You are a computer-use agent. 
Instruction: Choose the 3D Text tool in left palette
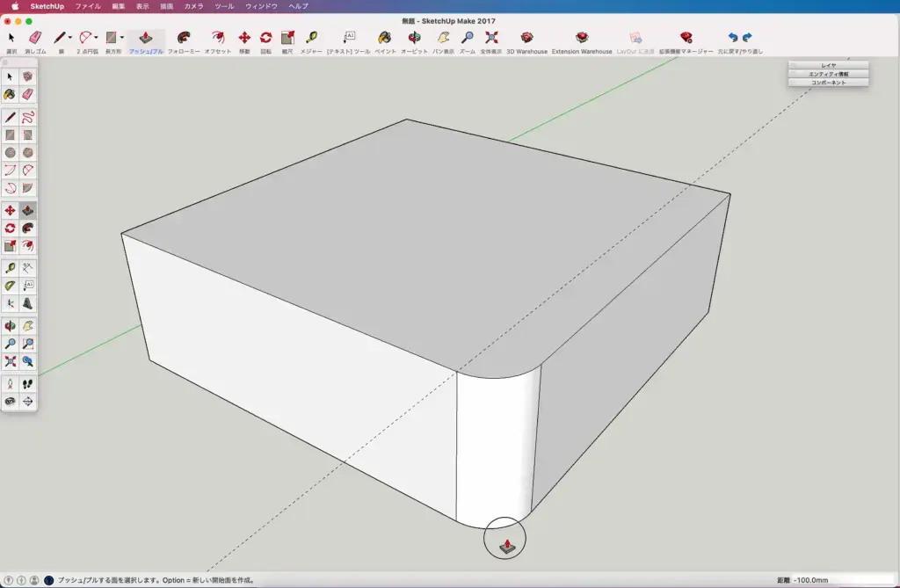[27, 303]
